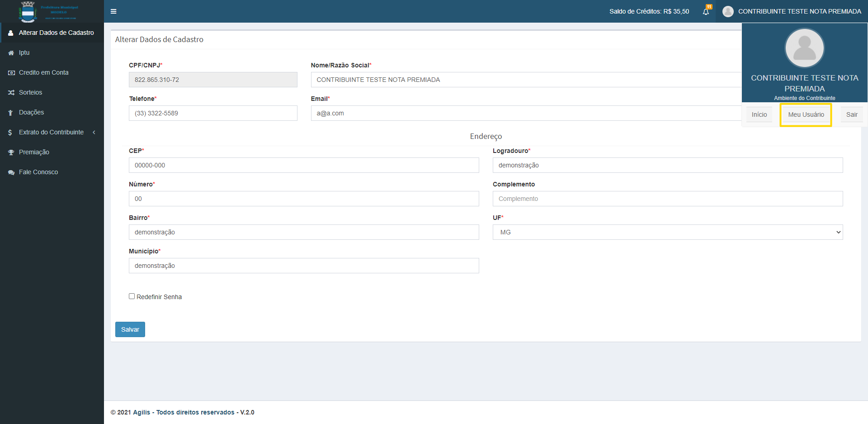Click the hamburger menu icon
The image size is (868, 424).
pos(113,11)
